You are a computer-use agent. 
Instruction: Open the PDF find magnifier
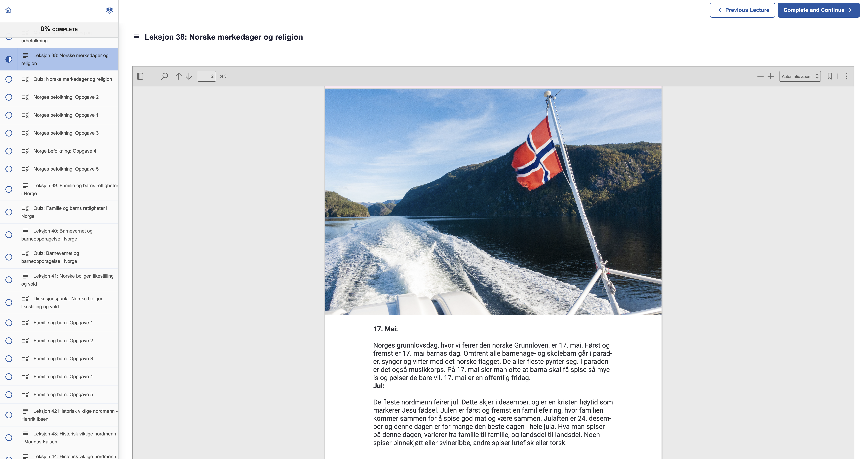tap(164, 76)
